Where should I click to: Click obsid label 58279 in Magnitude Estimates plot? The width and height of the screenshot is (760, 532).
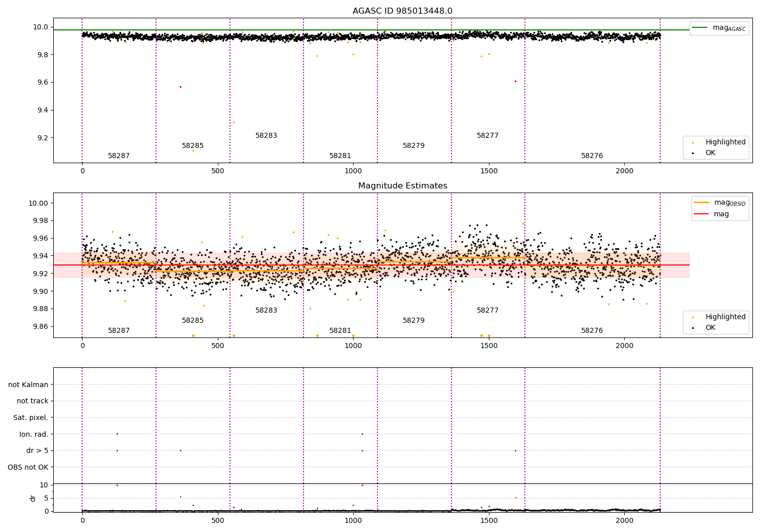point(414,321)
